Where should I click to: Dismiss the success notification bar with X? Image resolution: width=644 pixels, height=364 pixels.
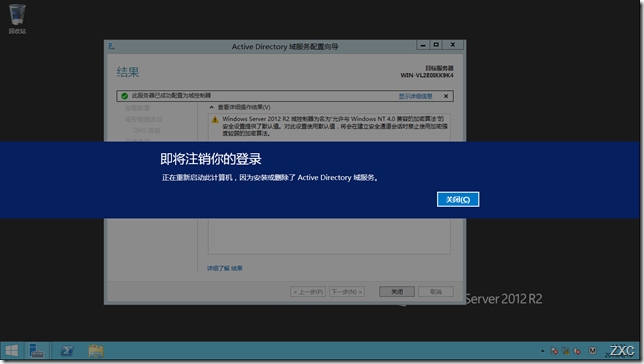tap(446, 96)
